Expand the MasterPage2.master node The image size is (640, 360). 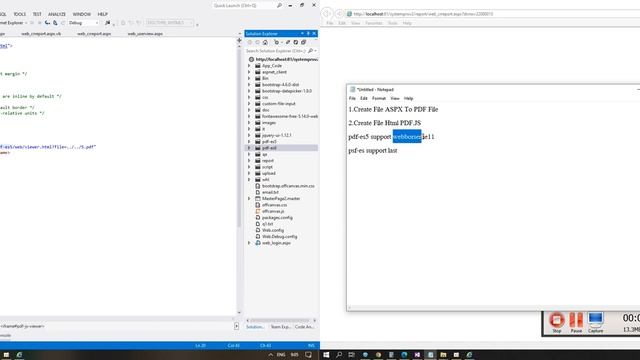[x=249, y=199]
